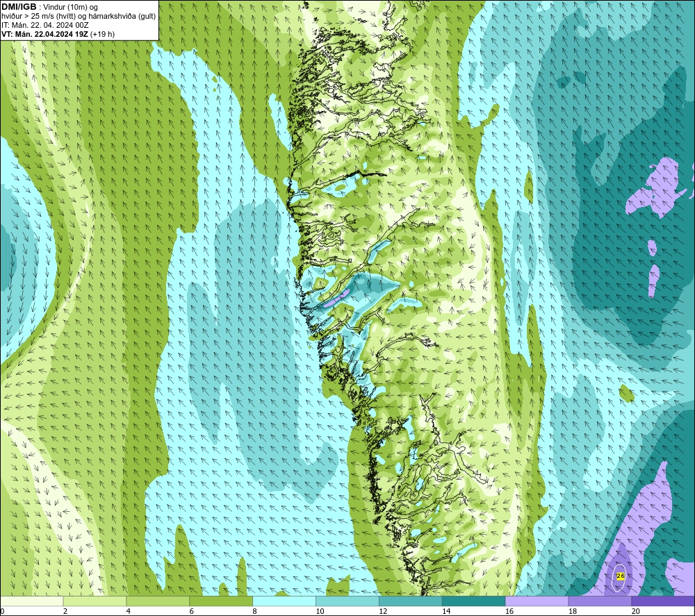Select the 16–18 m/s light purple legend swatch

[x=537, y=601]
